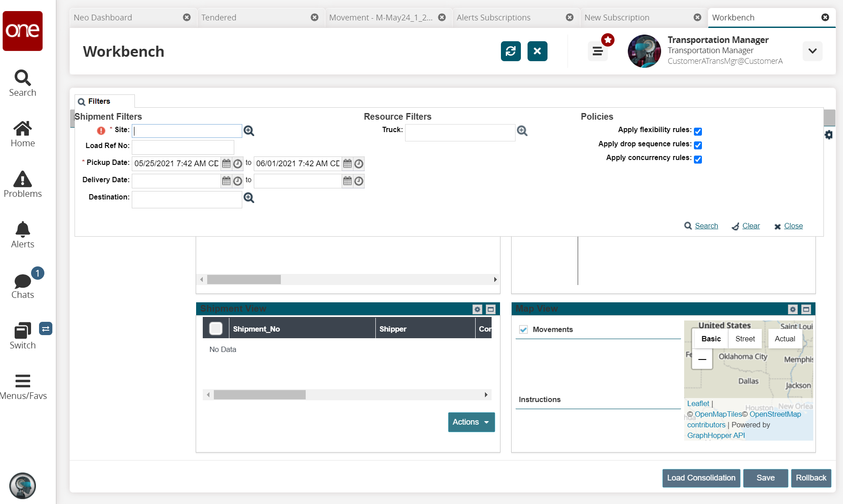Focus the Truck input field

point(460,133)
